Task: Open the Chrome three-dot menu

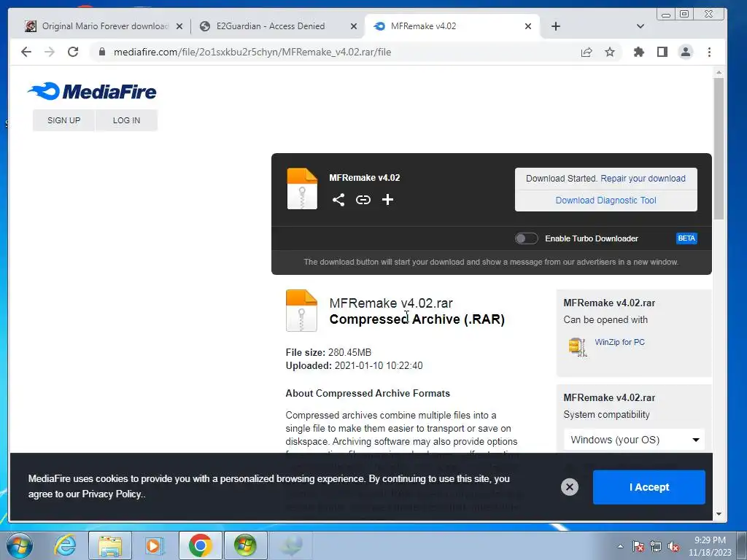Action: click(x=709, y=52)
